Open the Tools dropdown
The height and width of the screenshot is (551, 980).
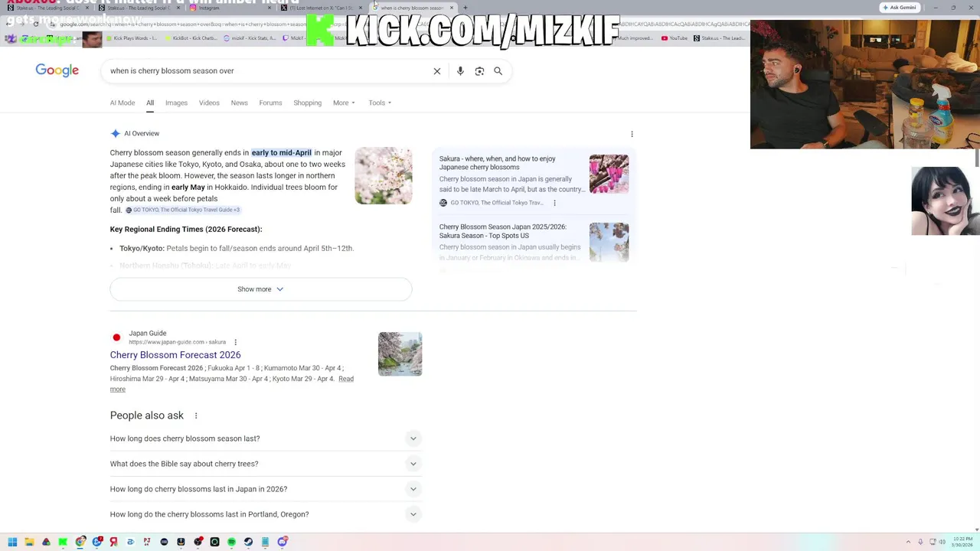coord(380,103)
